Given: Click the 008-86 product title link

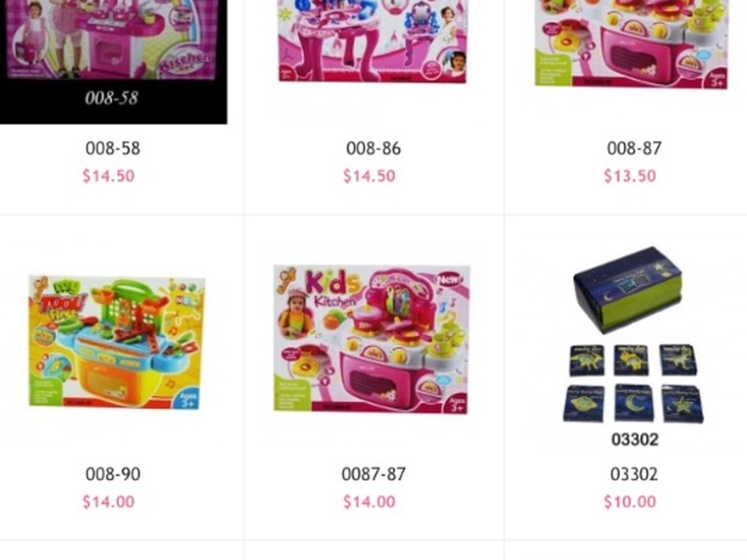Looking at the screenshot, I should coord(374,149).
